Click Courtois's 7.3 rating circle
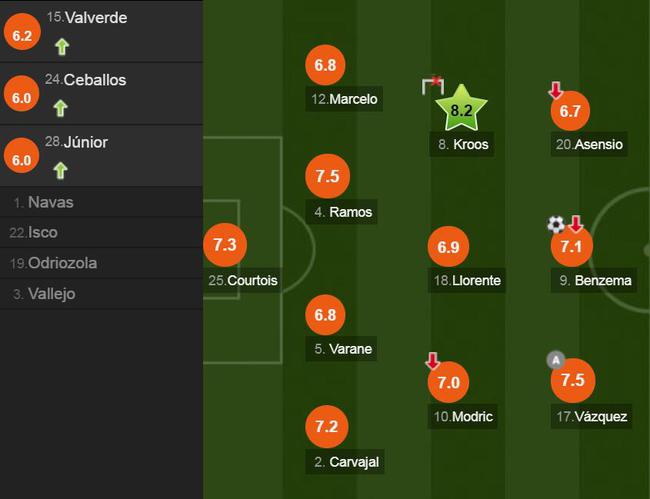Screen dimensions: 650x499 pos(225,245)
